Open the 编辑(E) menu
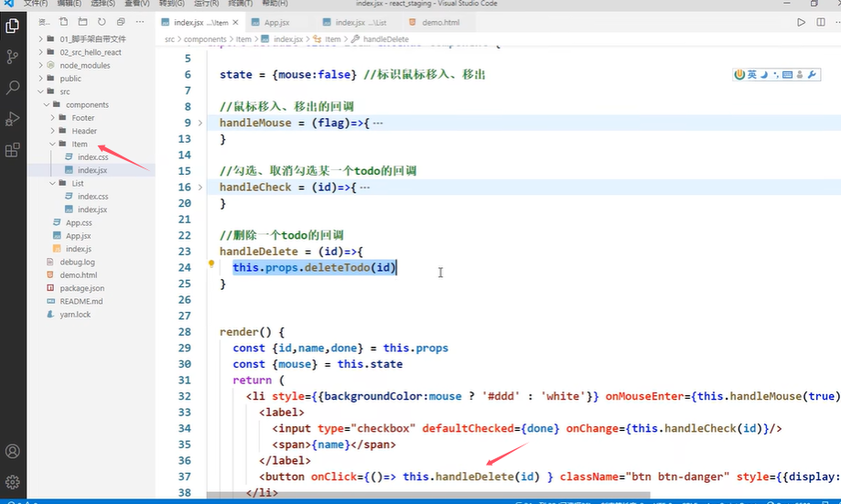This screenshot has width=841, height=504. 70,4
